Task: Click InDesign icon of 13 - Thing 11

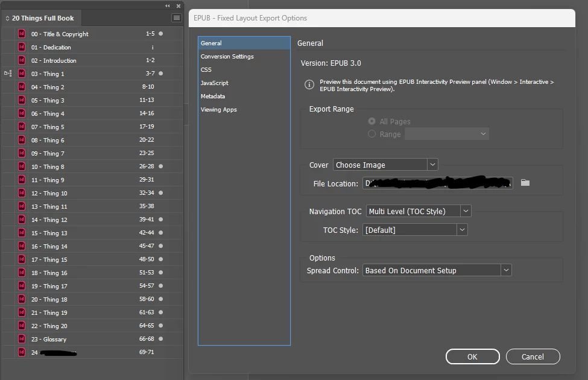Action: pyautogui.click(x=22, y=206)
